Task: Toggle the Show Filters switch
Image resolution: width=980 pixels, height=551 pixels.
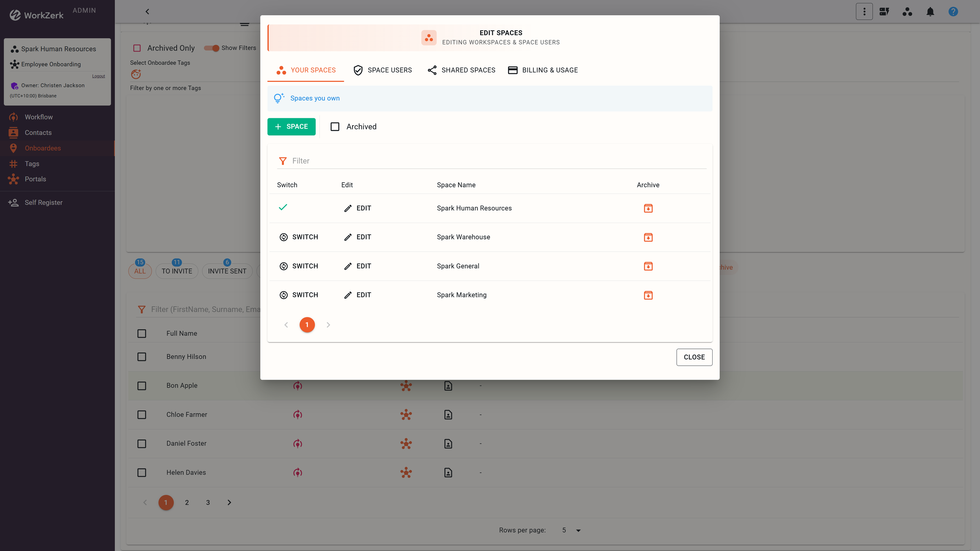Action: (212, 48)
